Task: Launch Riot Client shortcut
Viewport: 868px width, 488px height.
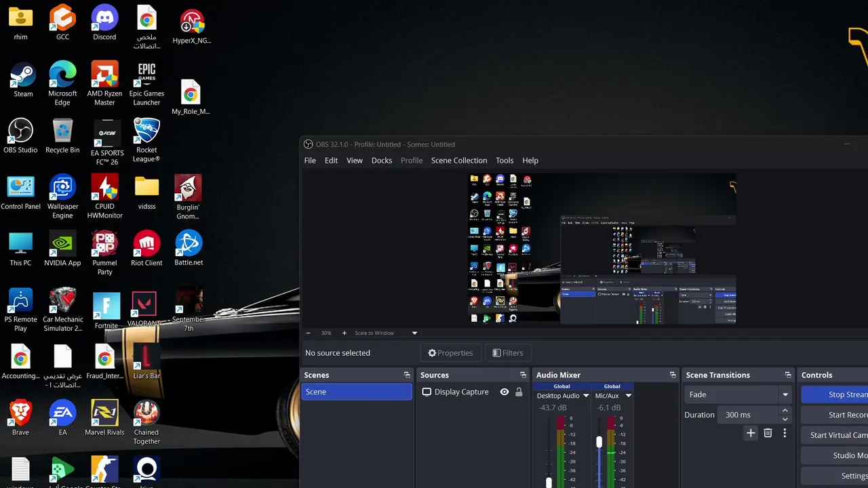Action: point(146,249)
